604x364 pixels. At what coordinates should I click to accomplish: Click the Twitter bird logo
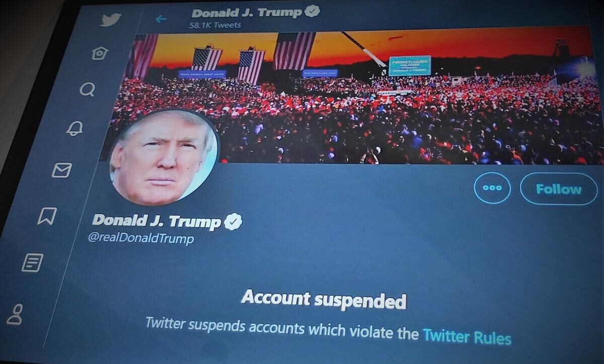click(111, 20)
